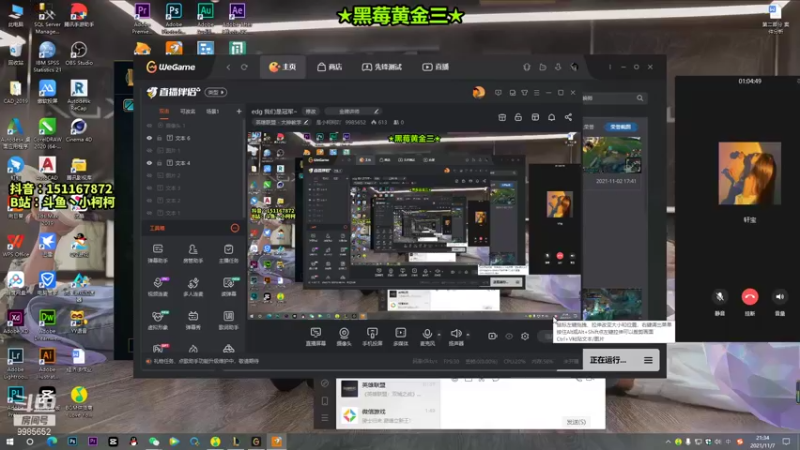Expand the speaker dropdown arrow
The image size is (800, 450).
[x=468, y=335]
